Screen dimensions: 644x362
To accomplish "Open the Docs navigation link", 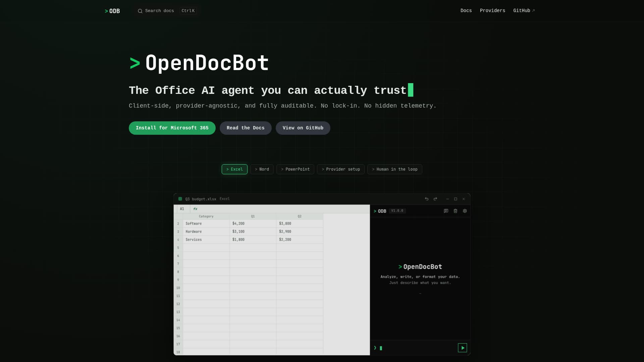I will tap(466, 11).
